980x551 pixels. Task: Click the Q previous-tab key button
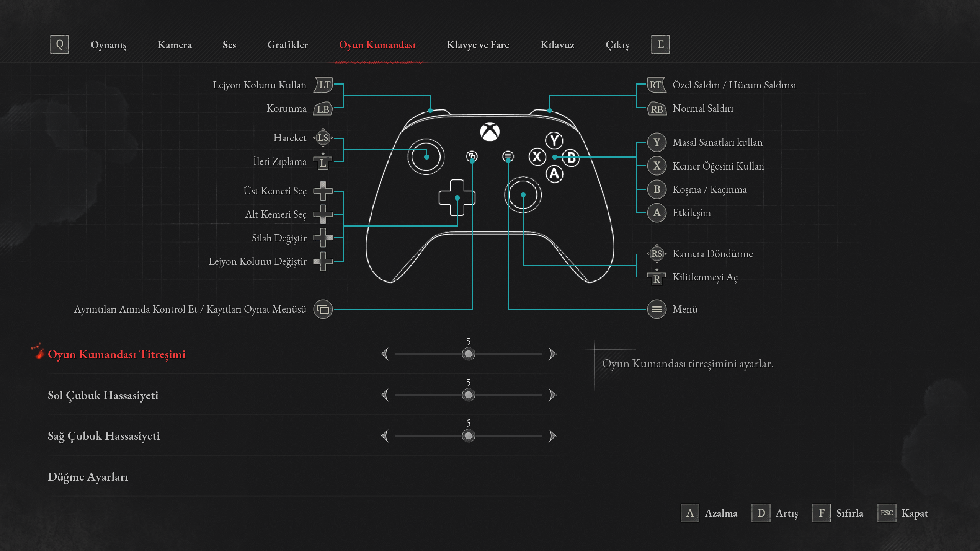click(59, 44)
